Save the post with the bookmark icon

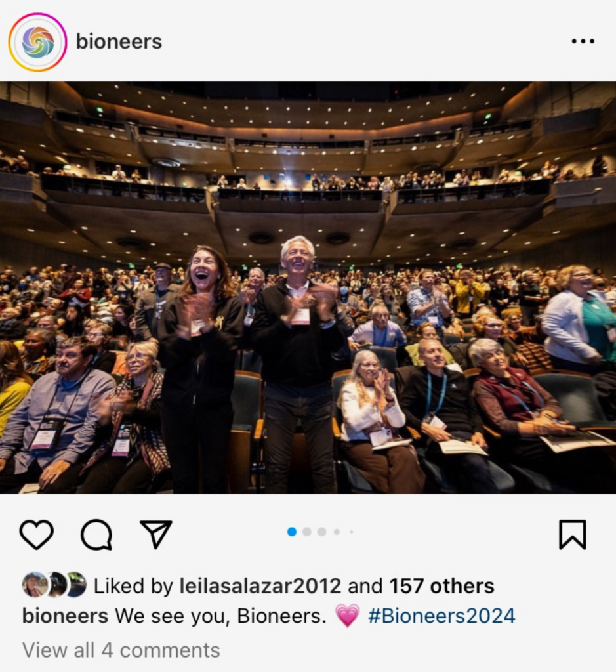[x=572, y=534]
